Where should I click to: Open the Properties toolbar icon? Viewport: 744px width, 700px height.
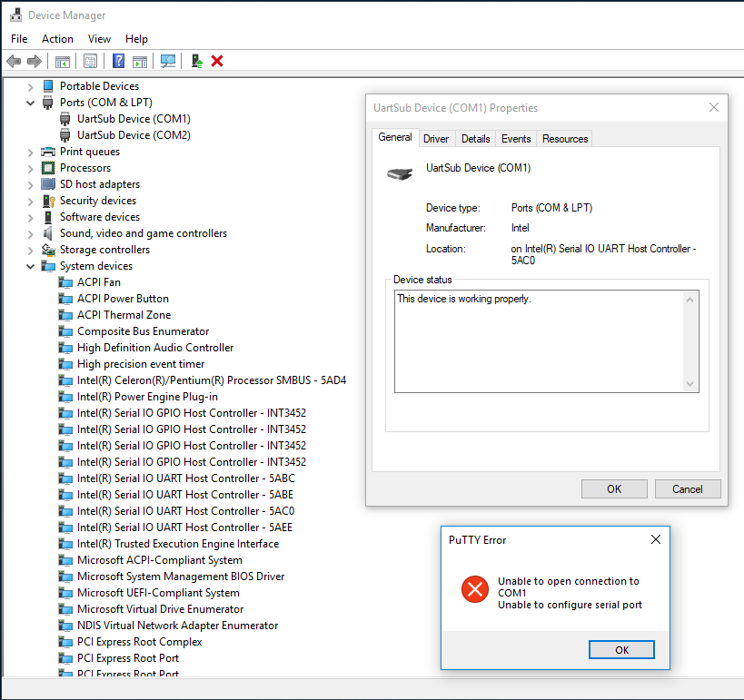point(90,61)
